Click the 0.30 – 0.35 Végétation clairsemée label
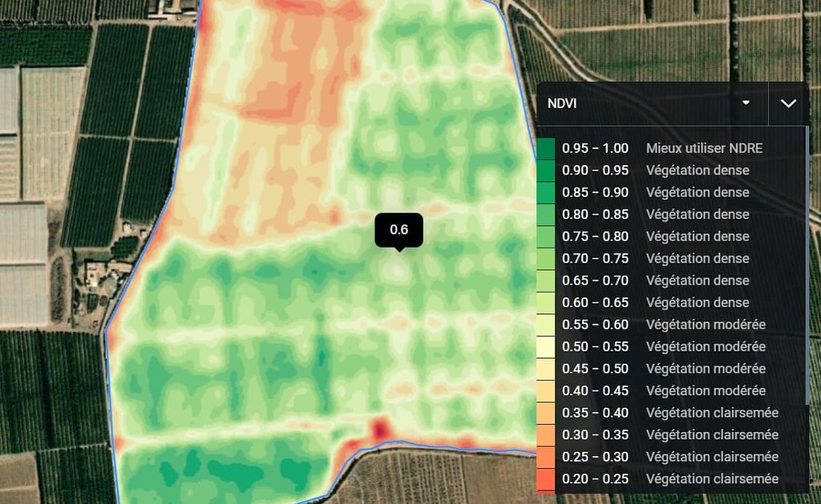 click(712, 434)
